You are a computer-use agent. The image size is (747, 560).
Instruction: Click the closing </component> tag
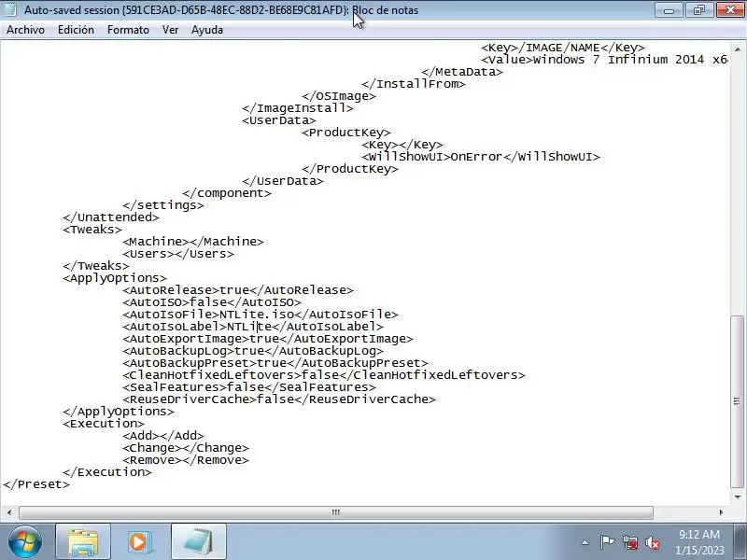226,193
